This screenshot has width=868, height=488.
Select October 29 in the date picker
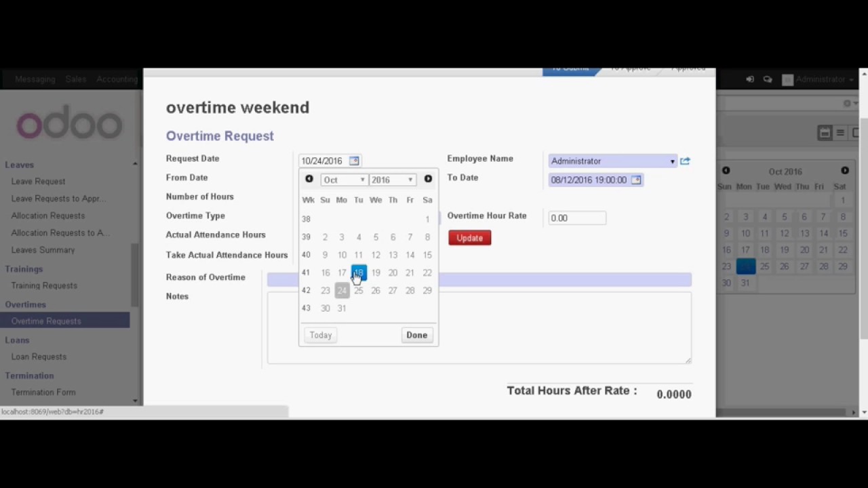click(x=427, y=290)
